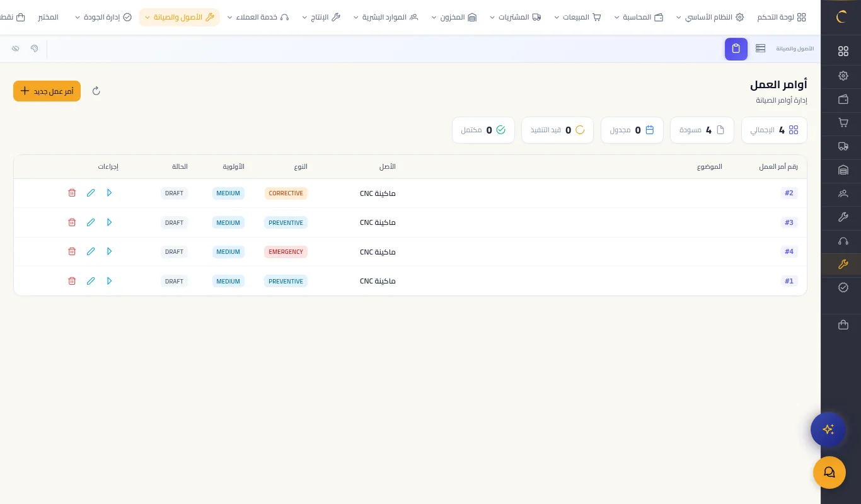The width and height of the screenshot is (861, 504).
Task: Filter by قيد التنفيذ in-progress card
Action: 557,130
